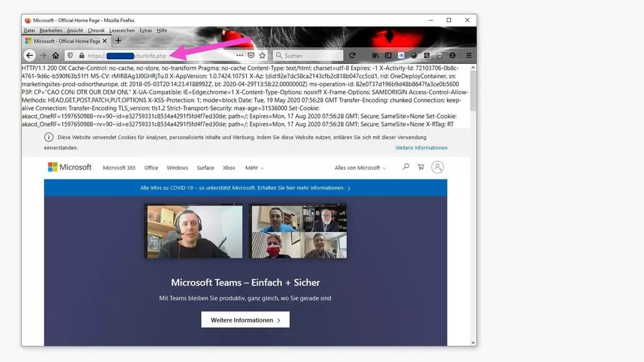
Task: Open the Extras menu
Action: point(146,31)
